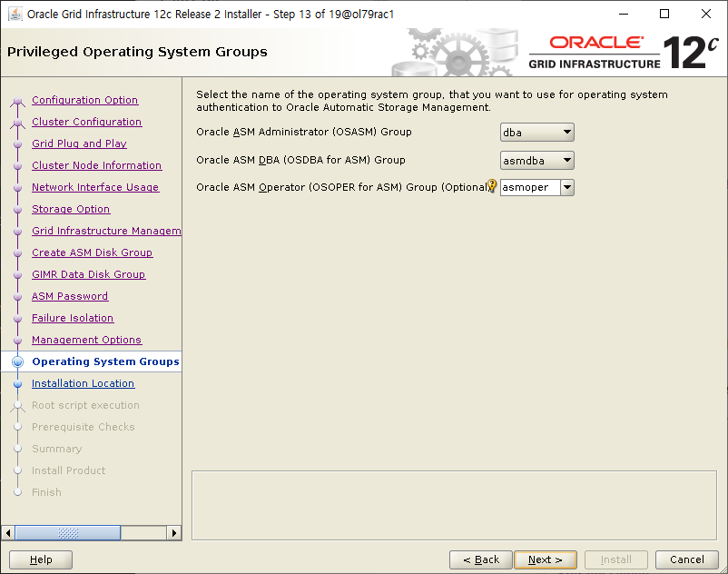Open the Grid Infrastructure Management step
The height and width of the screenshot is (574, 728).
coord(107,231)
